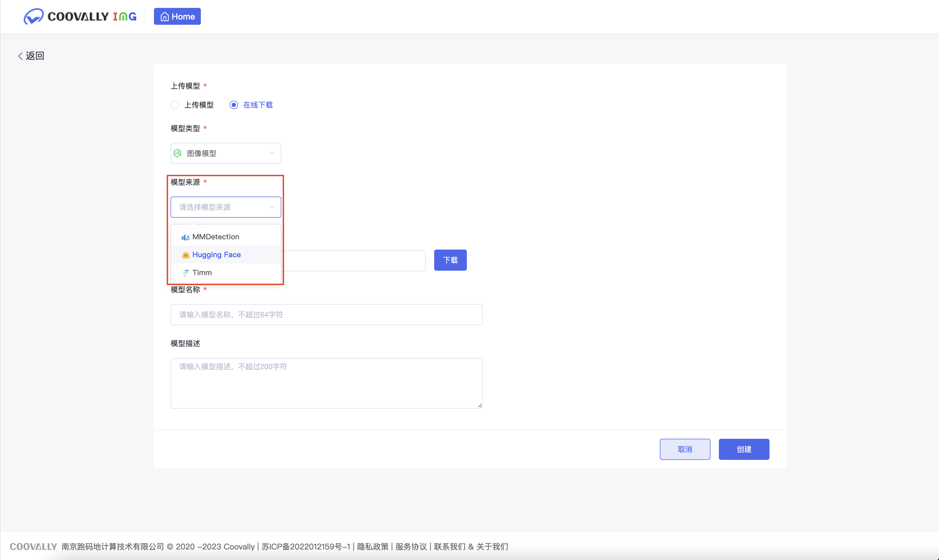Click the 取消 cancel button
Screen dimensions: 939x560
click(685, 449)
